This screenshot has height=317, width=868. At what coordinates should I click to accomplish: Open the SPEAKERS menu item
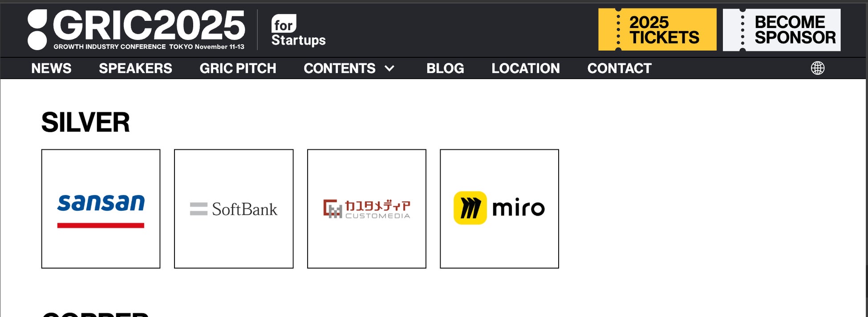[135, 68]
